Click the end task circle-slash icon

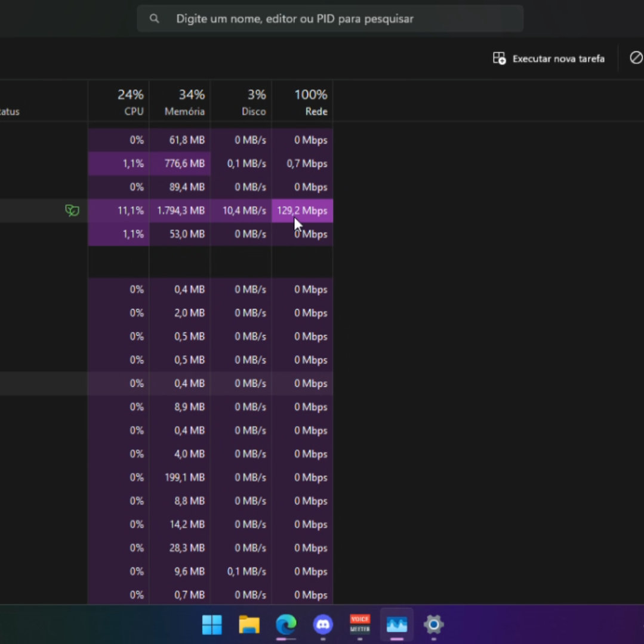pyautogui.click(x=636, y=58)
